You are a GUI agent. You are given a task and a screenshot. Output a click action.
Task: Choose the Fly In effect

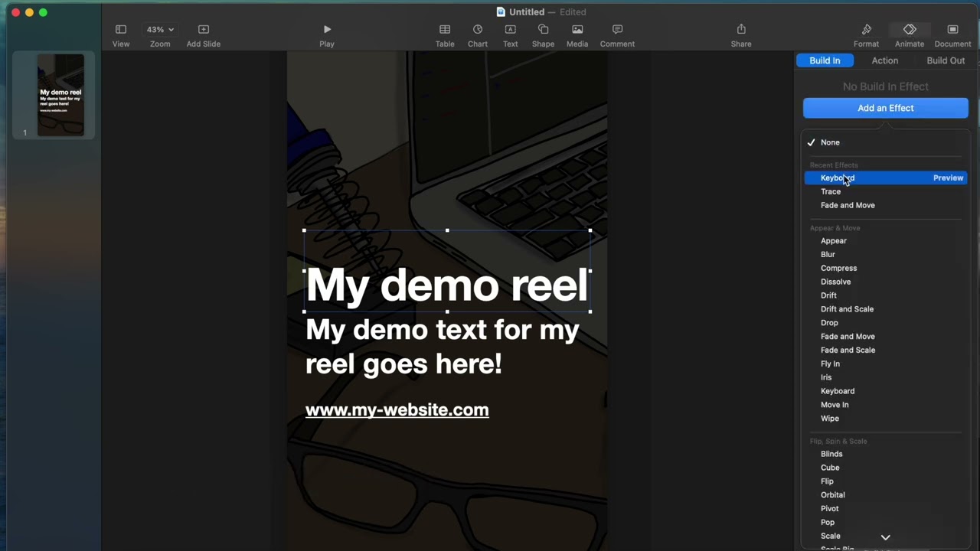(830, 364)
